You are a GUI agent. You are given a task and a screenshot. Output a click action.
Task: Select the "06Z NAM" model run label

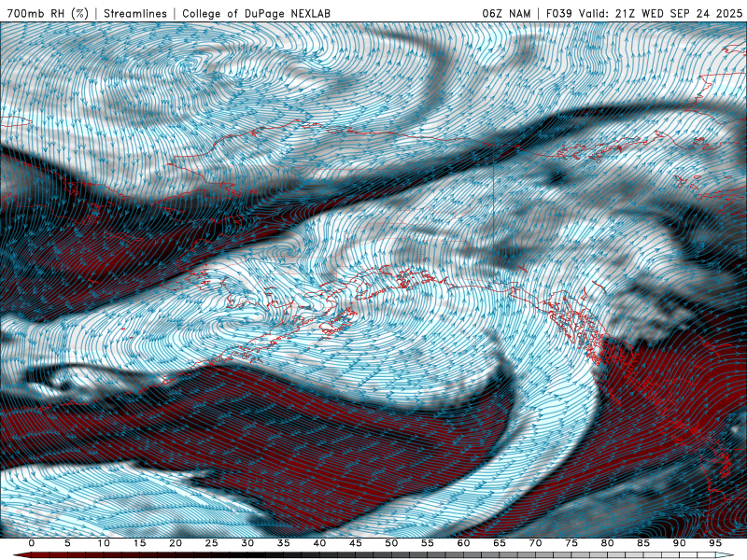506,14
